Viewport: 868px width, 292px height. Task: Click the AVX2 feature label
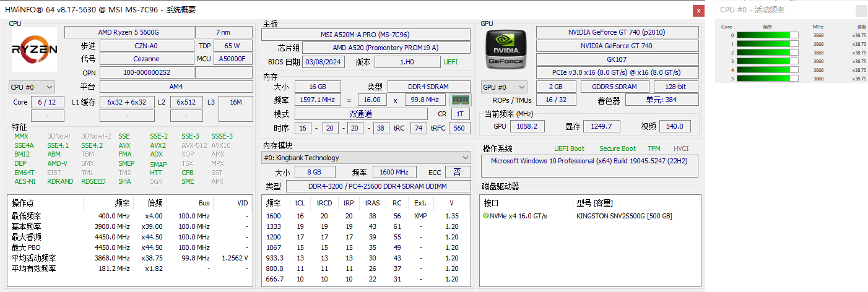158,145
